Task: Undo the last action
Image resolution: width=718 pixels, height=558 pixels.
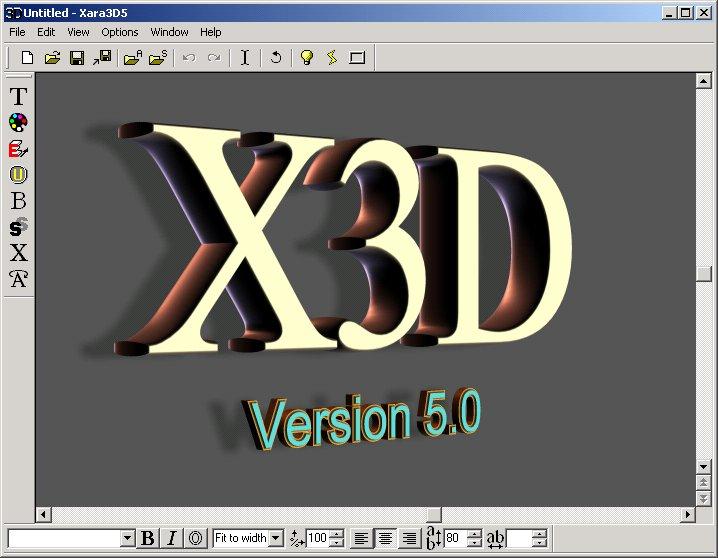Action: pyautogui.click(x=189, y=58)
